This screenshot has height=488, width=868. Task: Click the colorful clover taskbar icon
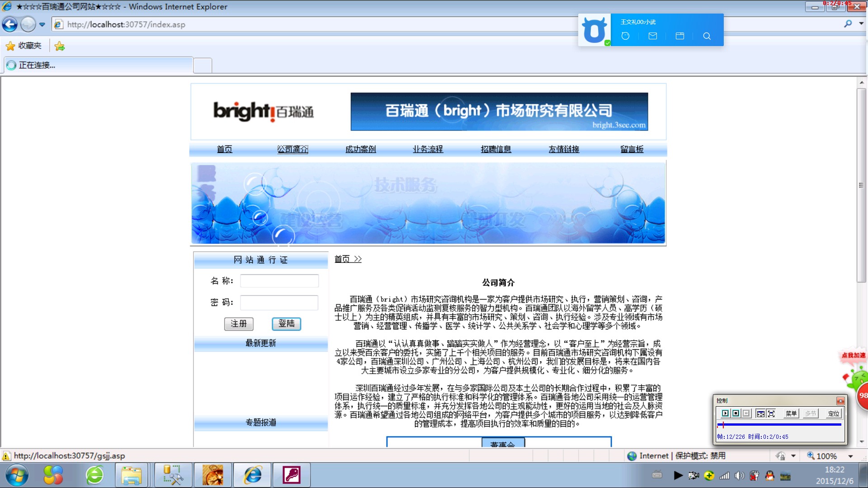[x=53, y=475]
